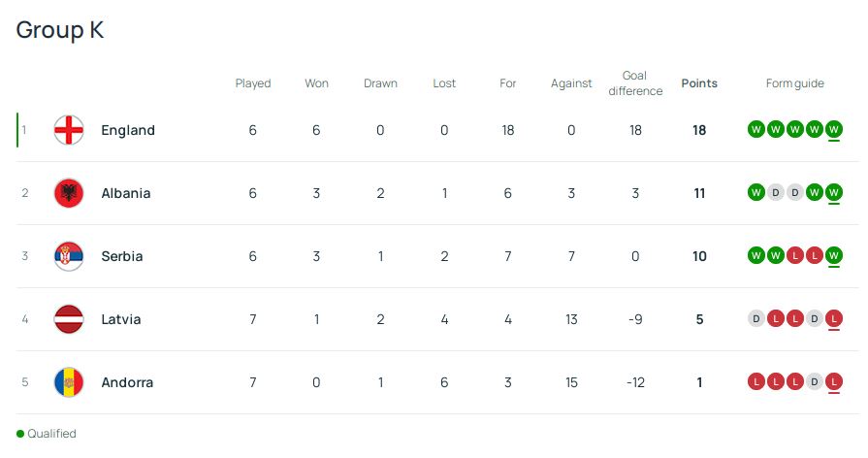Click Albania's latest underlined win form badge
The width and height of the screenshot is (868, 458).
coord(834,192)
